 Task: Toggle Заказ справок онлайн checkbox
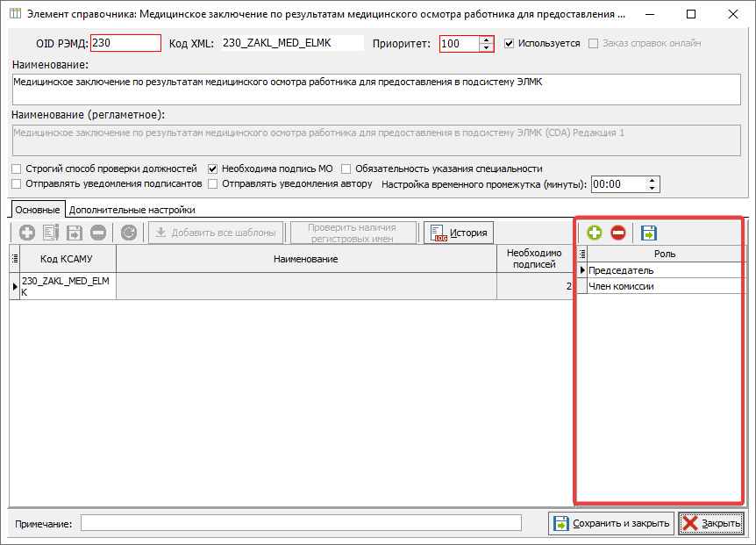click(x=594, y=43)
